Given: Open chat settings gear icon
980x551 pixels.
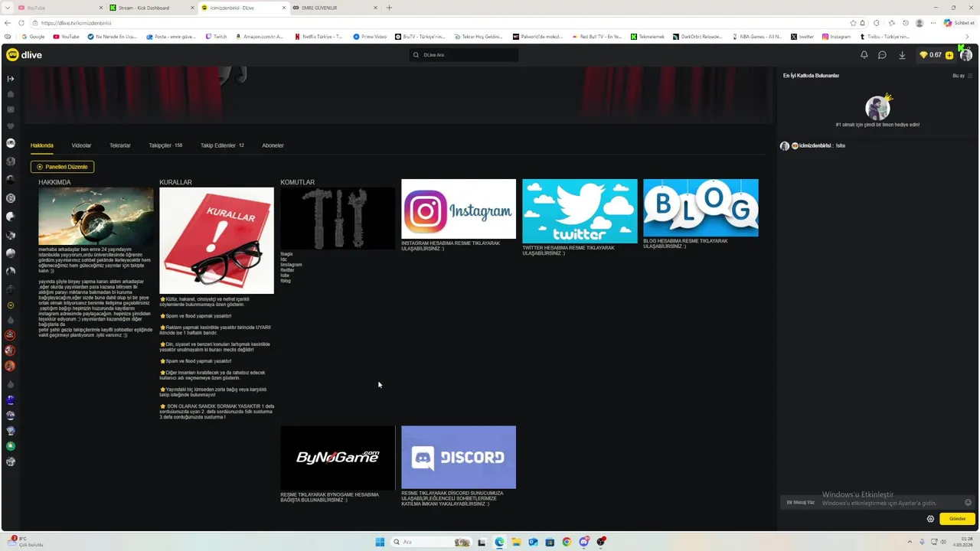Looking at the screenshot, I should [930, 519].
